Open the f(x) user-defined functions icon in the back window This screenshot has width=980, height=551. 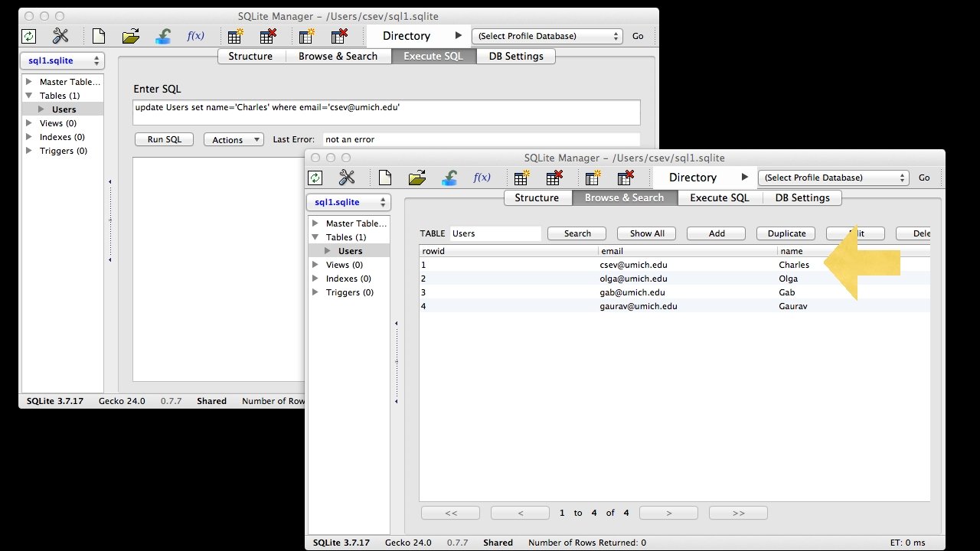pyautogui.click(x=195, y=36)
